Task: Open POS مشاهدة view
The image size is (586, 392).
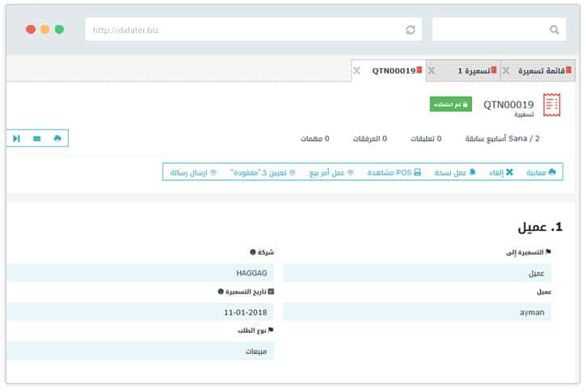Action: [x=394, y=173]
